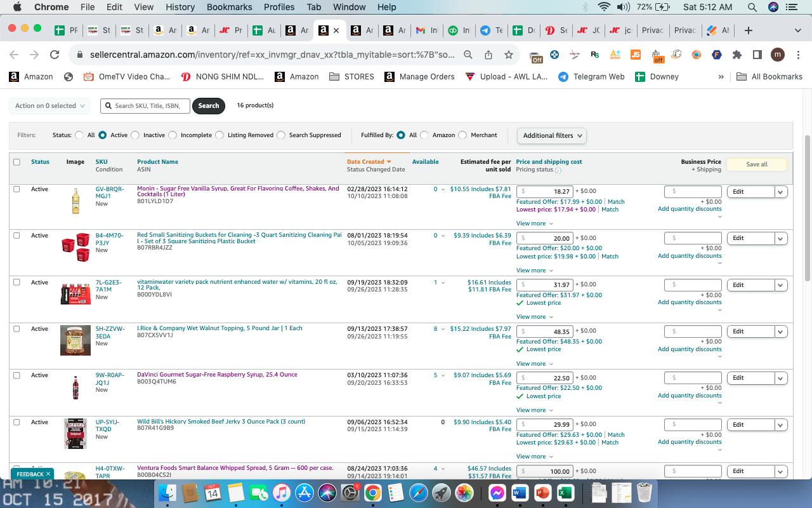Open the Telegram Web bookmark
Viewport: 812px width, 508px height.
tap(591, 77)
